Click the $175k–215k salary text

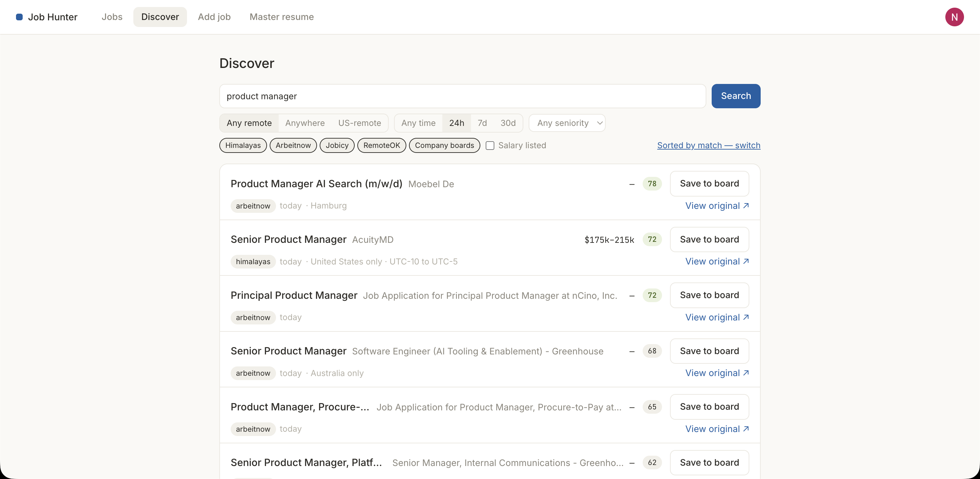pos(609,240)
